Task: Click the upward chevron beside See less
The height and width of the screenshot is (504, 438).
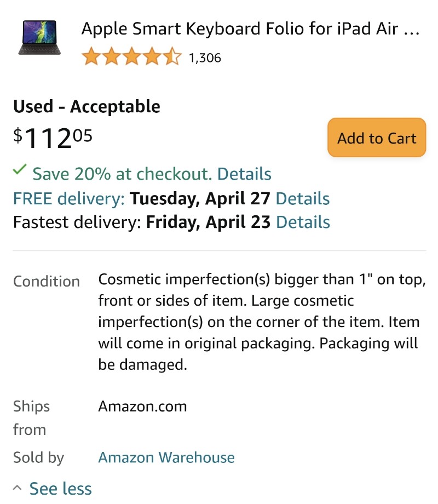Action: [18, 488]
